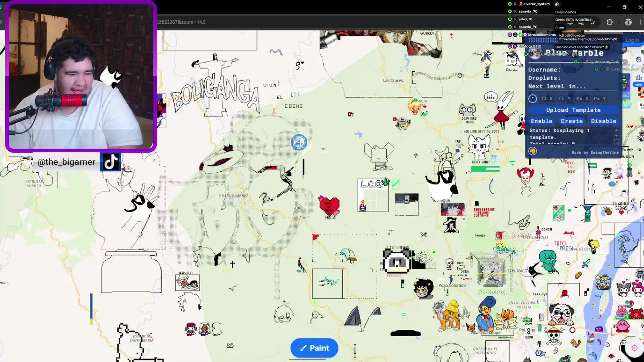Click the BOLIGANGA lettering artwork
Screen dimensions: 644x362
coord(214,95)
